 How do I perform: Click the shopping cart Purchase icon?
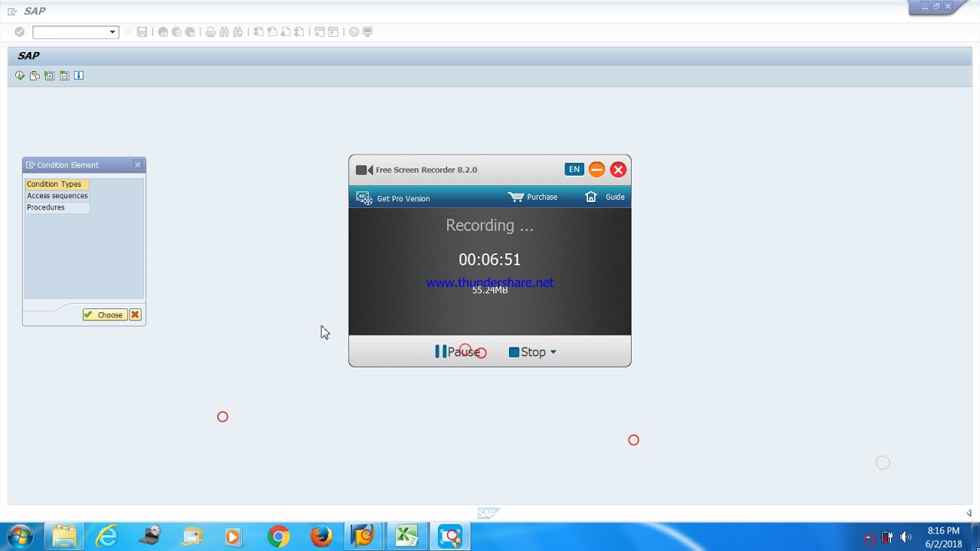click(x=516, y=197)
